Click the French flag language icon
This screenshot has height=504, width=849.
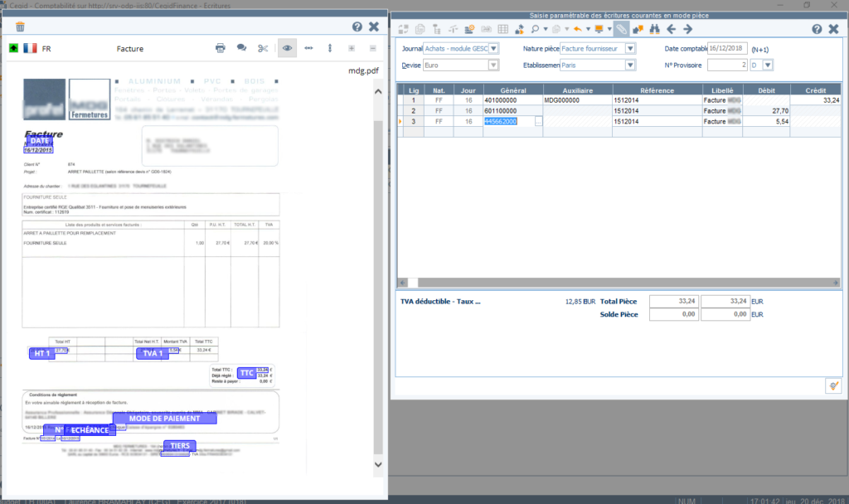pos(30,48)
